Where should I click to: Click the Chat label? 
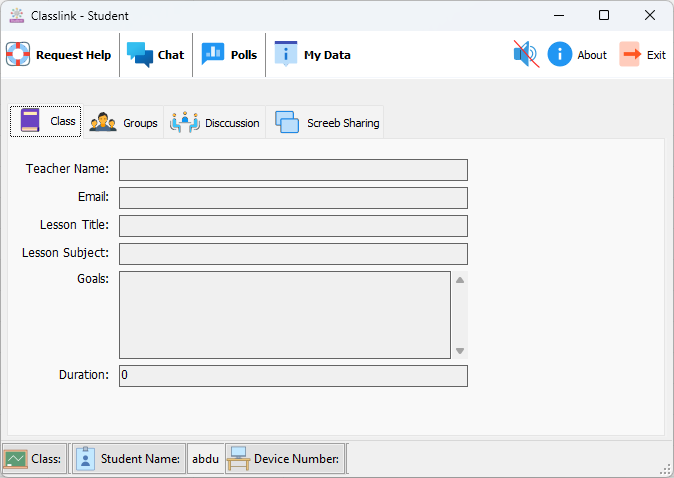[x=171, y=55]
